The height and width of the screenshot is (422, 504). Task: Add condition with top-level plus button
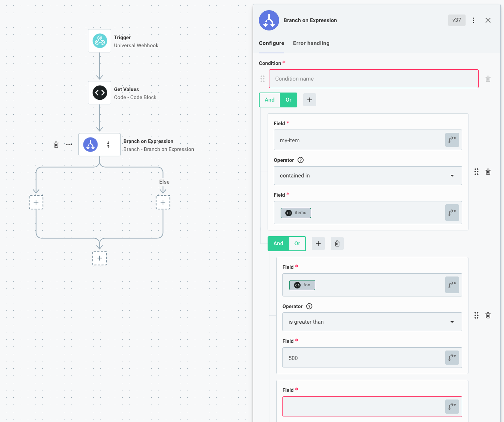tap(309, 100)
